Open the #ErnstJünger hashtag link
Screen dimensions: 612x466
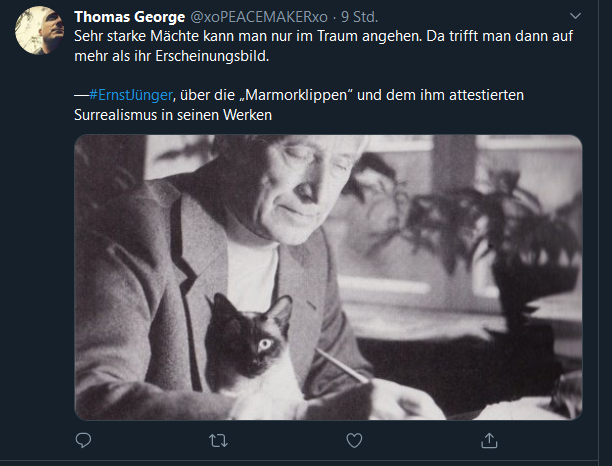[131, 95]
